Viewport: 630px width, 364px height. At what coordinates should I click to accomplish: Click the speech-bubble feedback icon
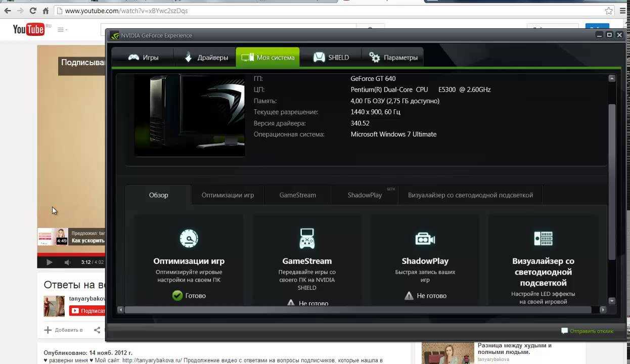point(564,331)
